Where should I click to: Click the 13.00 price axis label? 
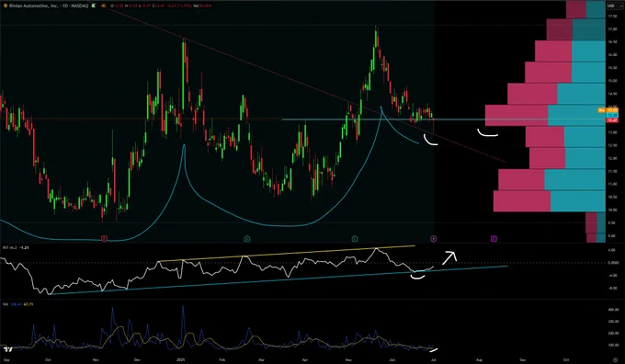click(612, 132)
